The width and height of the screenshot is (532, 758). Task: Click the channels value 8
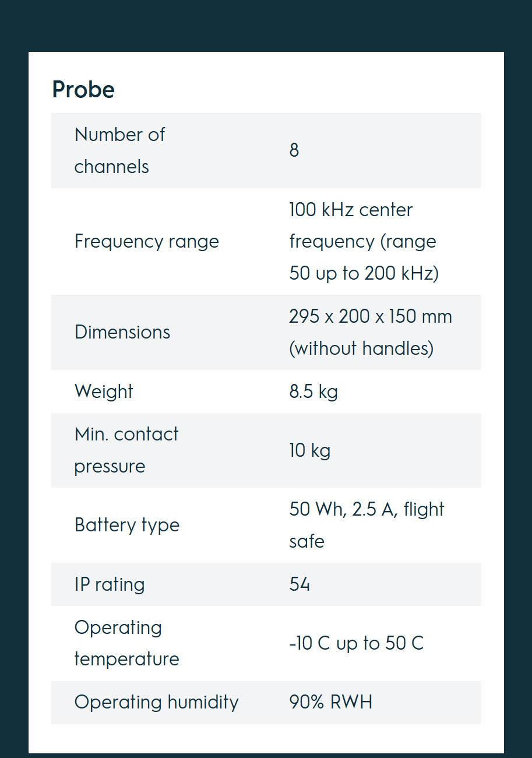click(x=294, y=150)
